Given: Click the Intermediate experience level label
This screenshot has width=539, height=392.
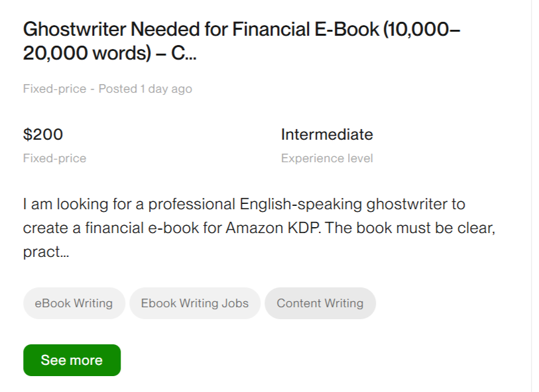Looking at the screenshot, I should click(x=327, y=134).
